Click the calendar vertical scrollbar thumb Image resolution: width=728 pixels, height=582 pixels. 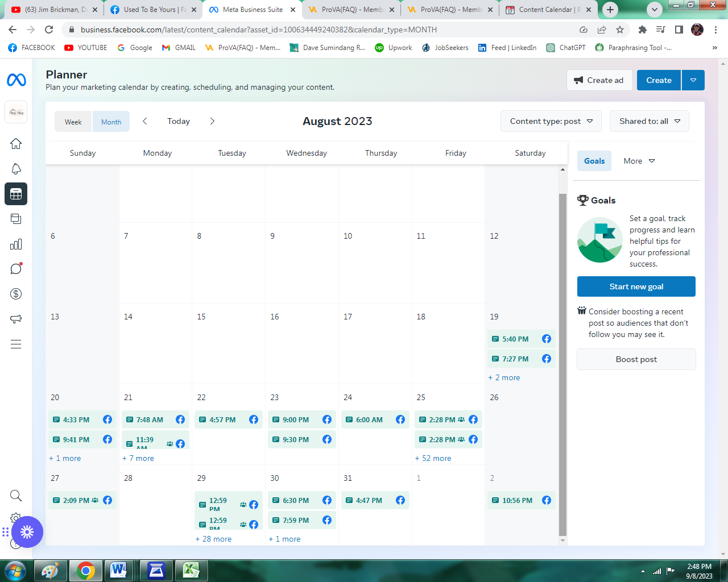click(x=562, y=364)
